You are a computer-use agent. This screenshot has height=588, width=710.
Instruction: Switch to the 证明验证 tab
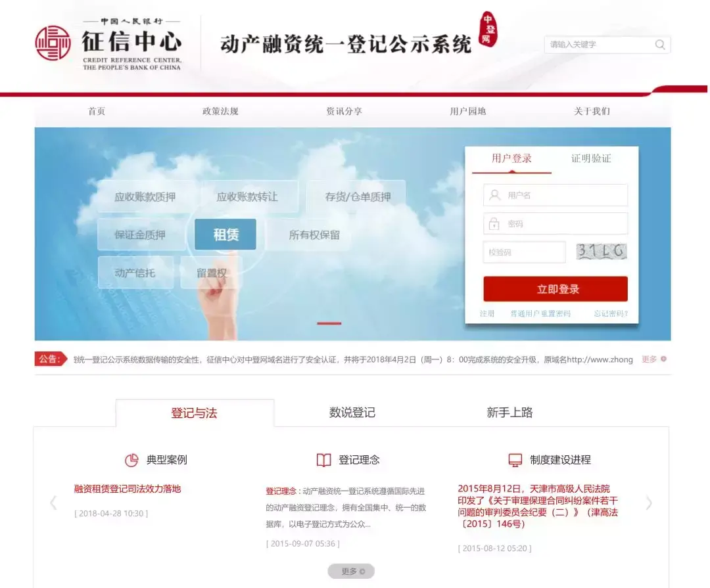[591, 158]
